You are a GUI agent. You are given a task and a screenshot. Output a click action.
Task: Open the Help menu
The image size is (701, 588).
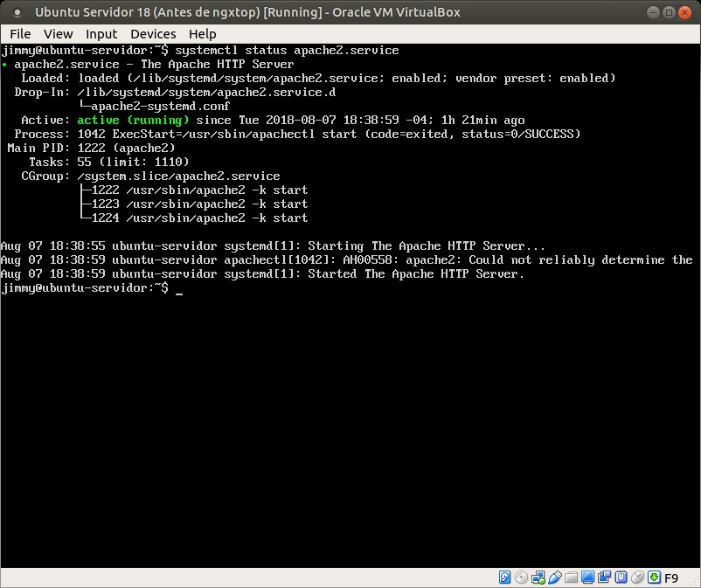click(x=202, y=33)
